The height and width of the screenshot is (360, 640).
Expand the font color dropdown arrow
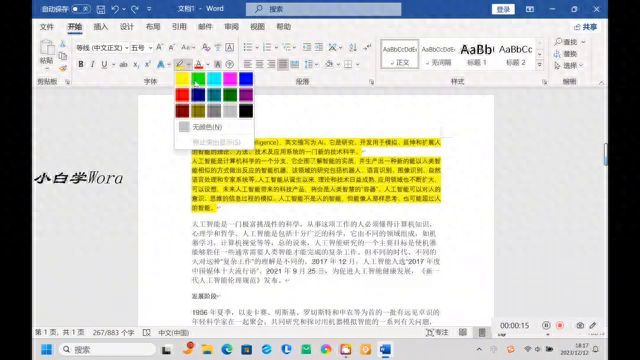(x=208, y=64)
